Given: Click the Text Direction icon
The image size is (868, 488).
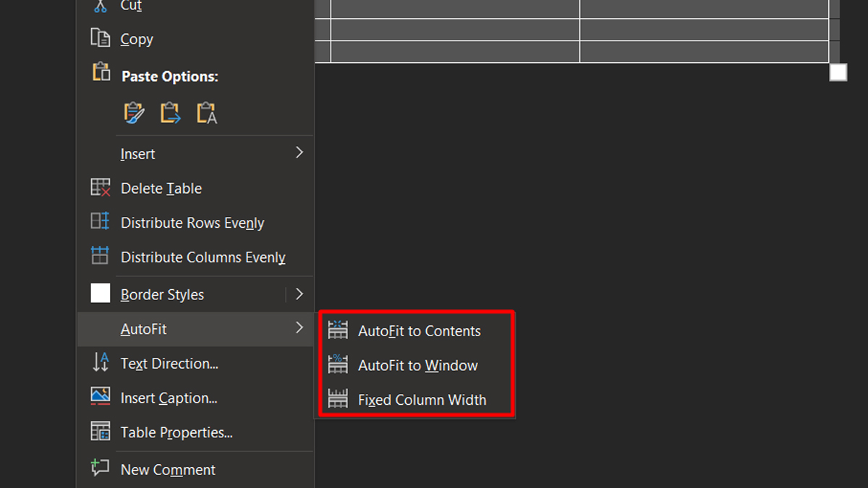Looking at the screenshot, I should point(101,363).
